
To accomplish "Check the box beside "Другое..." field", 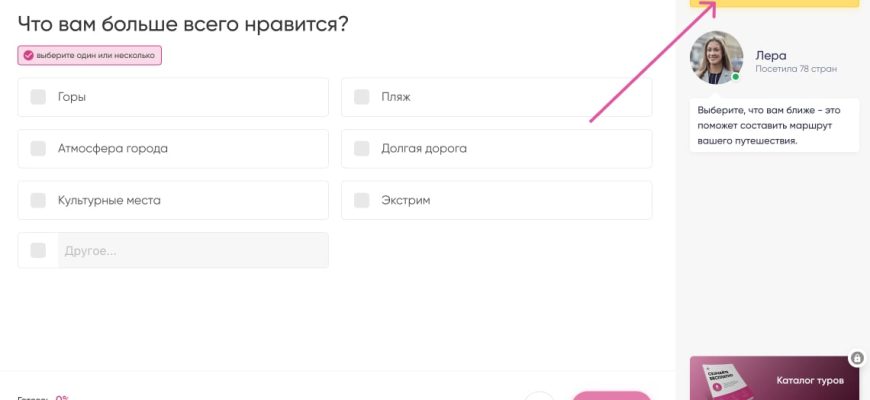I will 38,250.
